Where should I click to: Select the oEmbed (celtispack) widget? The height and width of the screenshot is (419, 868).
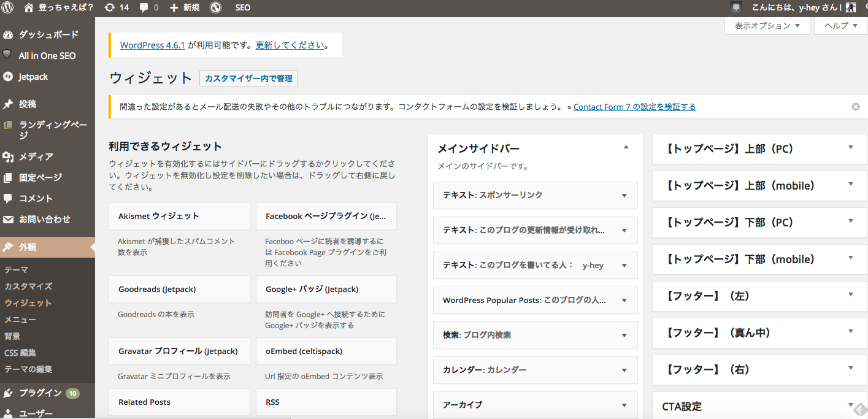[x=326, y=351]
